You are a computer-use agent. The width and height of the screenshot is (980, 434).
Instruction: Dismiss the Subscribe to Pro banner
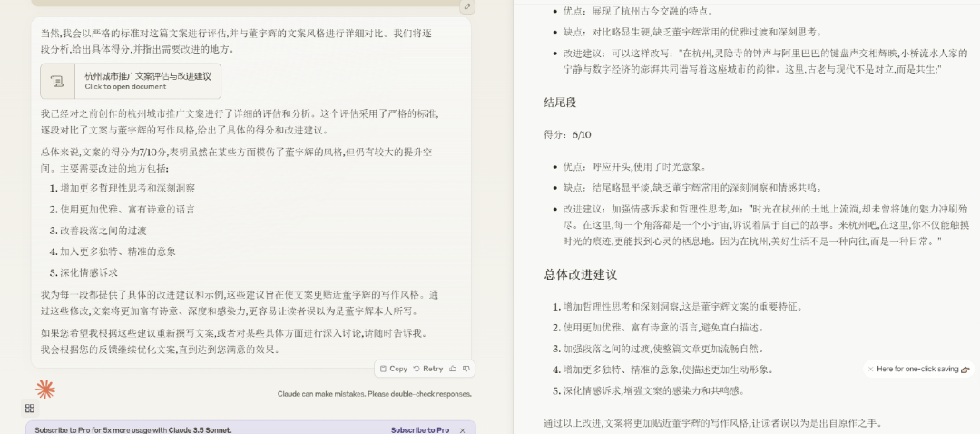[x=463, y=430]
